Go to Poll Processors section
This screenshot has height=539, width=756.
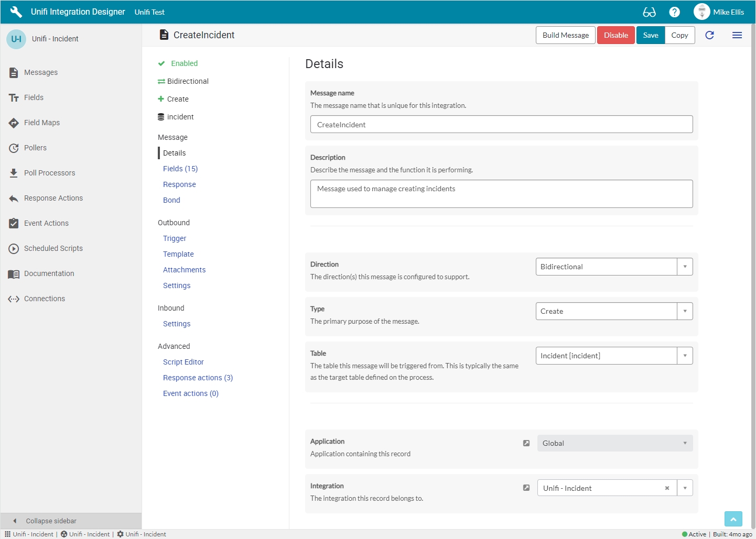click(x=49, y=173)
